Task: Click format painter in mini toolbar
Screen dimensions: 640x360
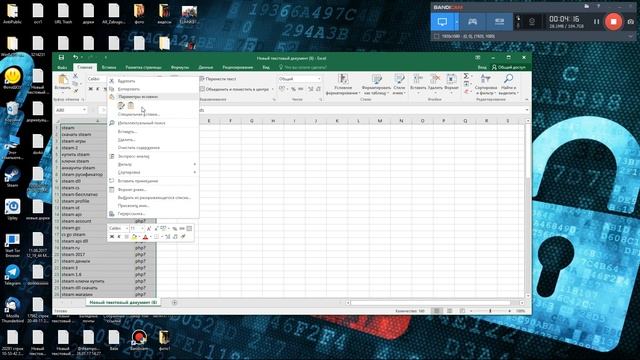Action: 183,237
